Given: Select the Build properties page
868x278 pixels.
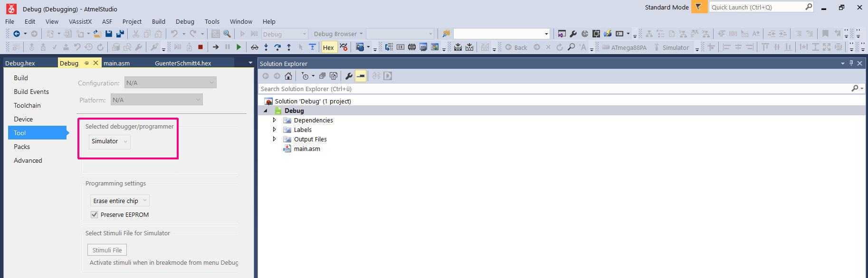Looking at the screenshot, I should tap(21, 78).
